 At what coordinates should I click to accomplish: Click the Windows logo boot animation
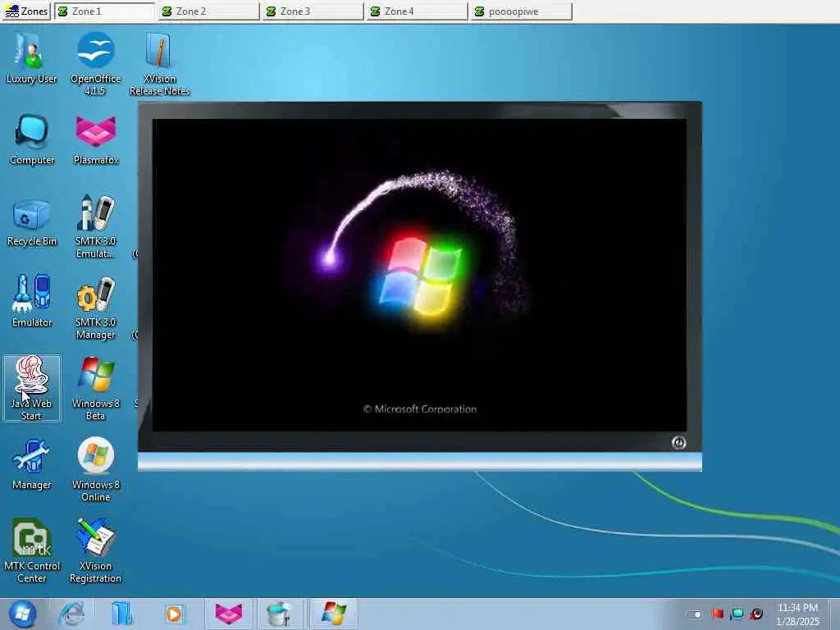tap(421, 277)
